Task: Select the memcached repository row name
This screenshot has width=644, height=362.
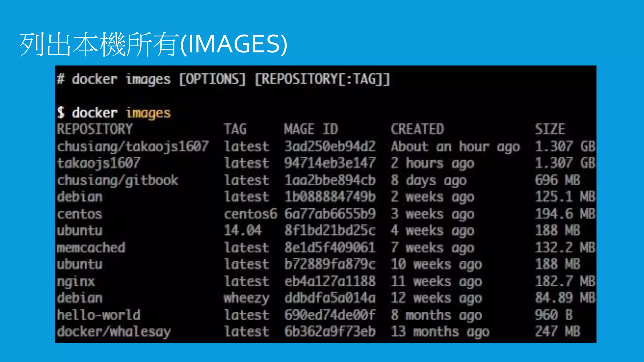Action: (91, 248)
